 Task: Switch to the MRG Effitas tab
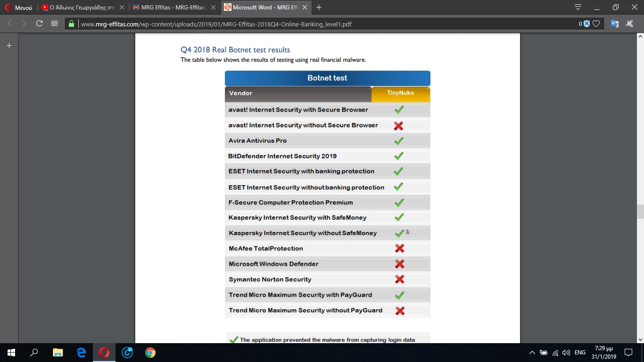(171, 8)
